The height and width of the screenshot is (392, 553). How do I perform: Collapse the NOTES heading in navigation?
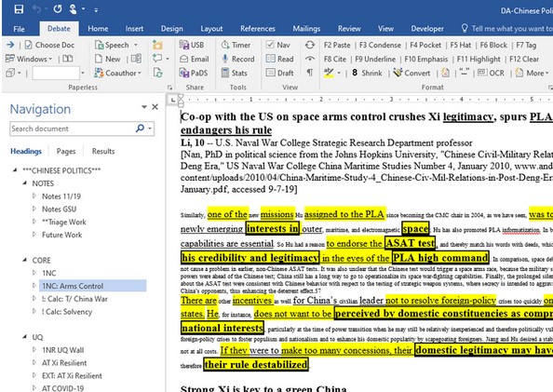click(24, 183)
